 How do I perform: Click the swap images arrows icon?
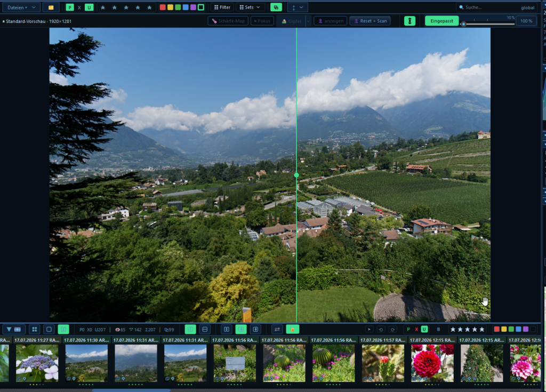[277, 329]
